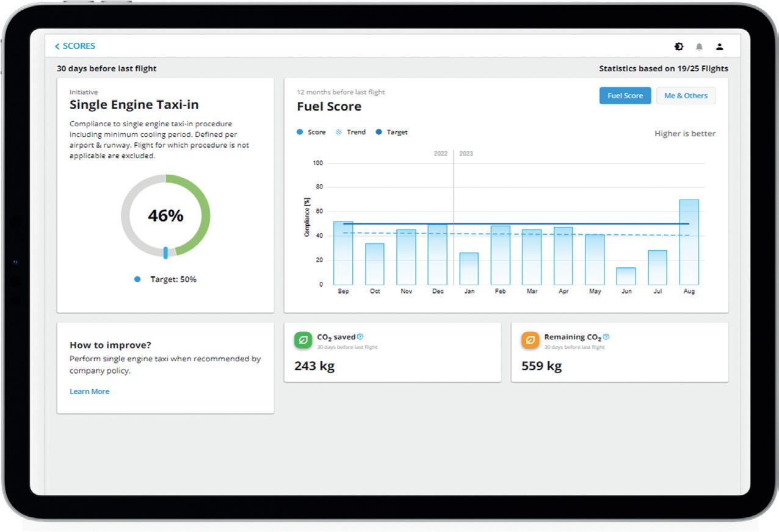Click the 46% compliance donut gauge
The image size is (779, 532).
(165, 216)
